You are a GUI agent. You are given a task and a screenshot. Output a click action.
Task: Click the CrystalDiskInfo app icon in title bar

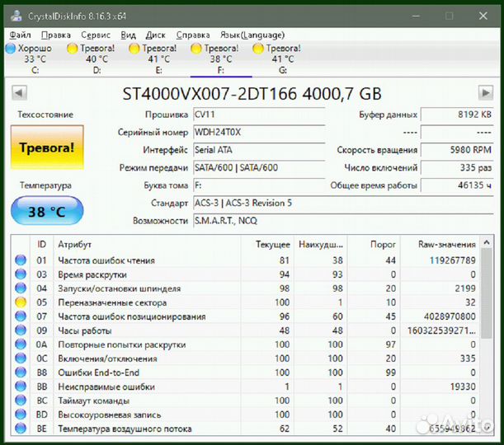pos(16,16)
